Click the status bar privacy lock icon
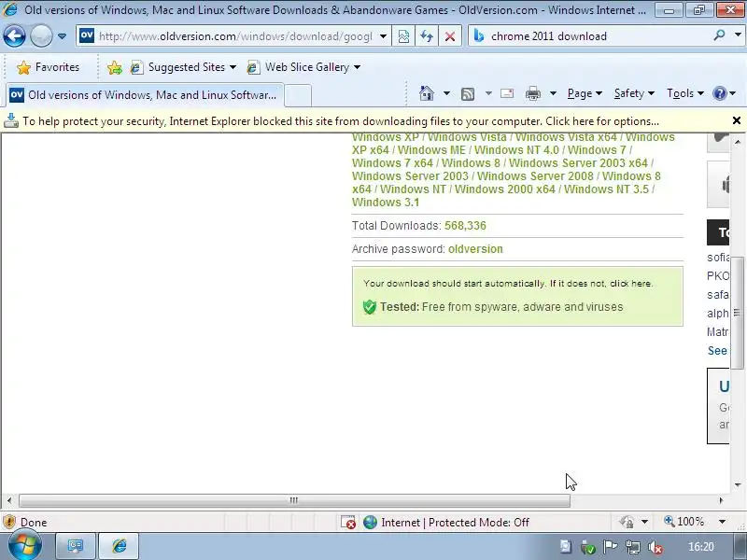Screen dimensions: 747x560 point(627,523)
